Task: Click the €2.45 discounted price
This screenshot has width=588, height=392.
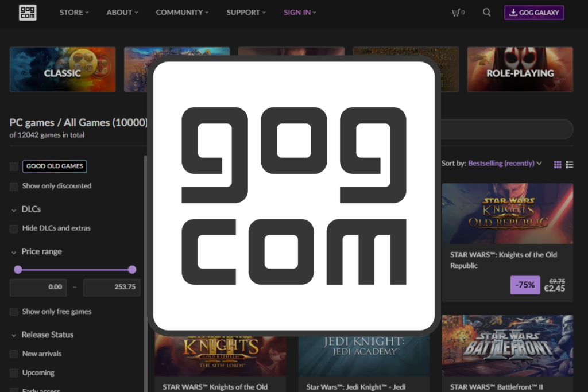Action: pos(554,288)
